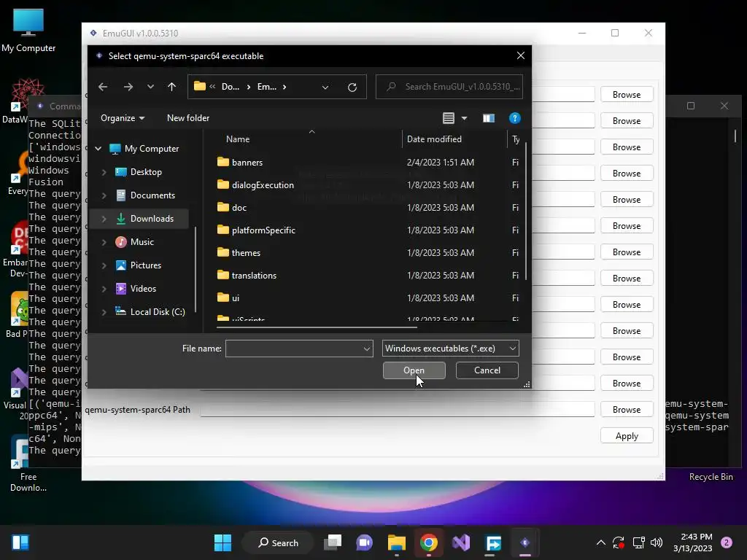747x560 pixels.
Task: Click the Search EmuGUI search box
Action: point(449,87)
